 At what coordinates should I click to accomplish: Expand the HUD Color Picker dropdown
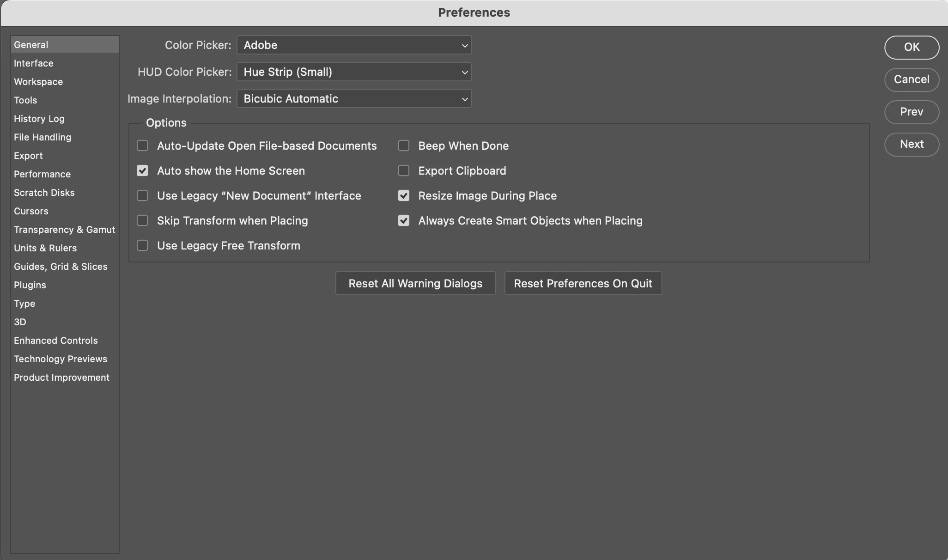point(354,72)
